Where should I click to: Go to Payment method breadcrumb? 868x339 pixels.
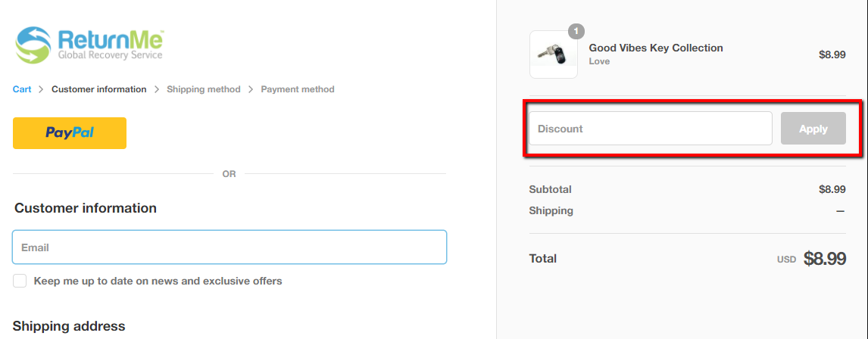298,89
